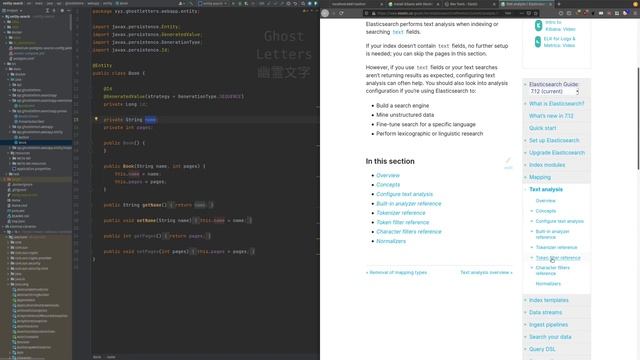640x360 pixels.
Task: Click the edit pencil icon beside In this section
Action: 508,160
